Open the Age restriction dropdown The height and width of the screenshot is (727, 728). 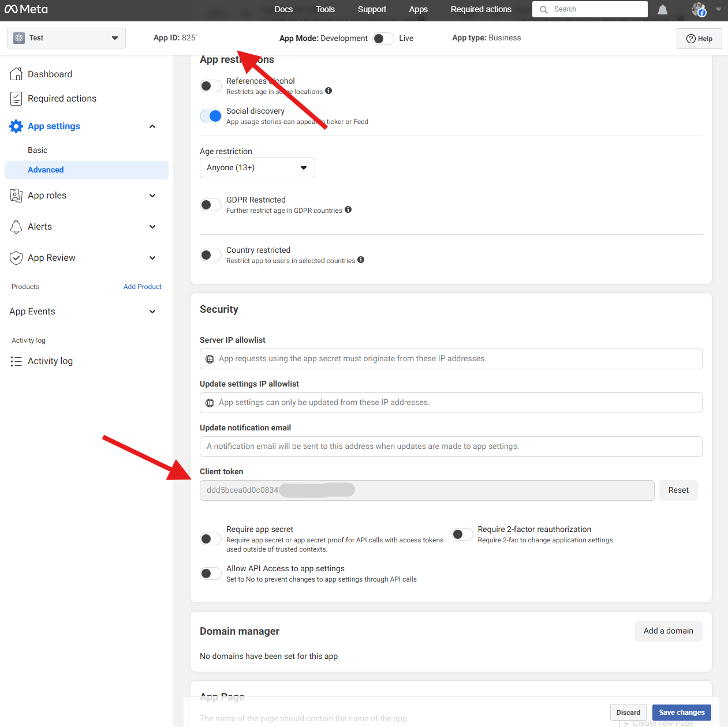click(x=257, y=168)
